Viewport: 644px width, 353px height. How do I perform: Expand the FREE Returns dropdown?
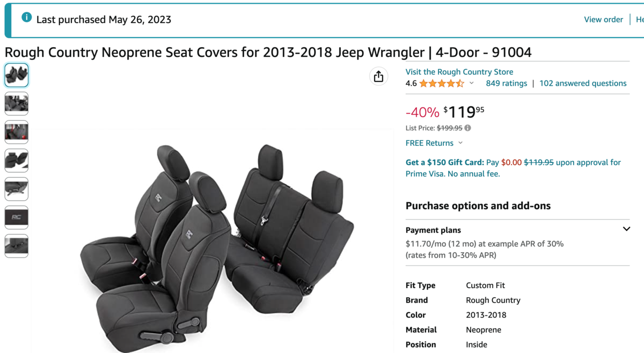(460, 143)
